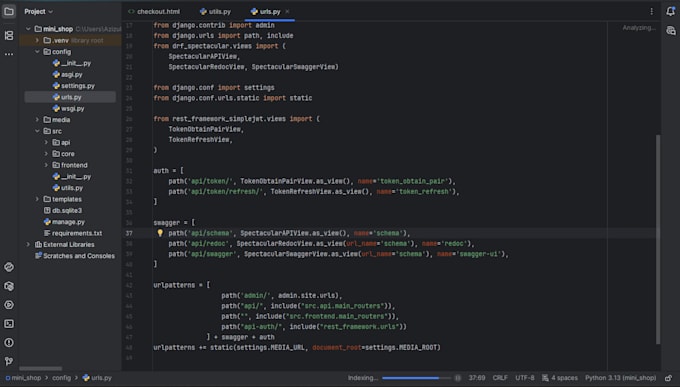680x387 pixels.
Task: Switch to the utils.py editor tab
Action: (x=216, y=12)
